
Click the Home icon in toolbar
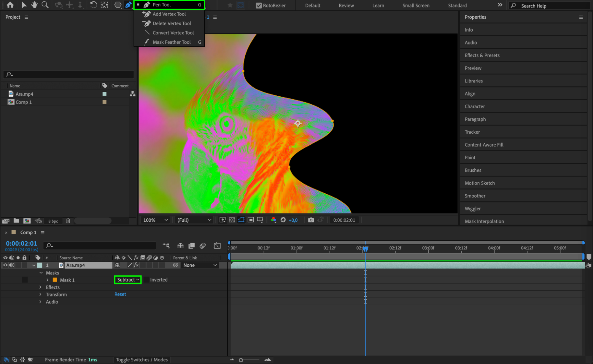click(10, 5)
